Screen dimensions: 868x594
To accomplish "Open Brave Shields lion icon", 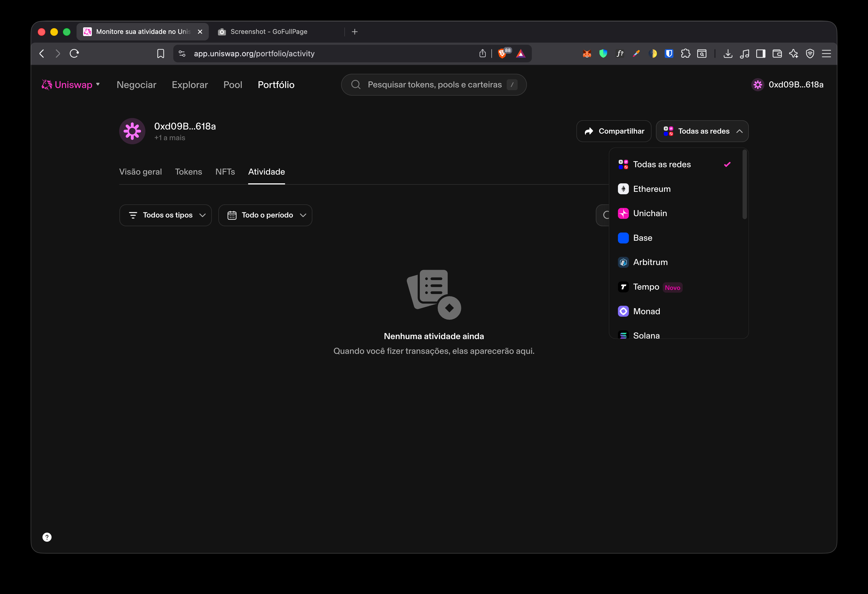I will pos(503,54).
